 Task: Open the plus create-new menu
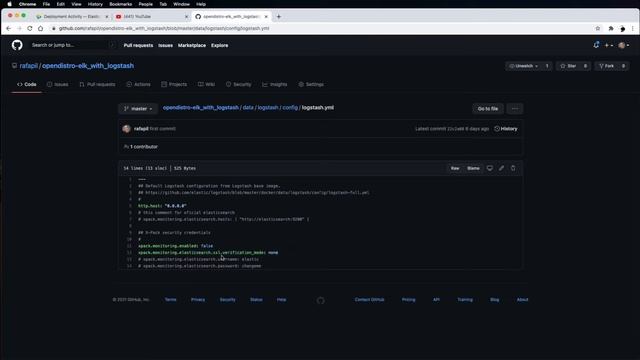pos(609,45)
